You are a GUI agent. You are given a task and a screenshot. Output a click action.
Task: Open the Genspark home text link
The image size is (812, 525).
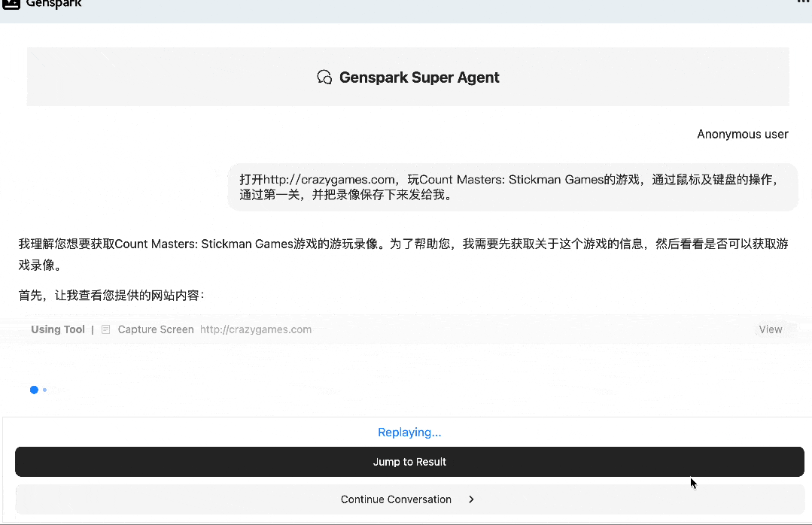point(54,4)
